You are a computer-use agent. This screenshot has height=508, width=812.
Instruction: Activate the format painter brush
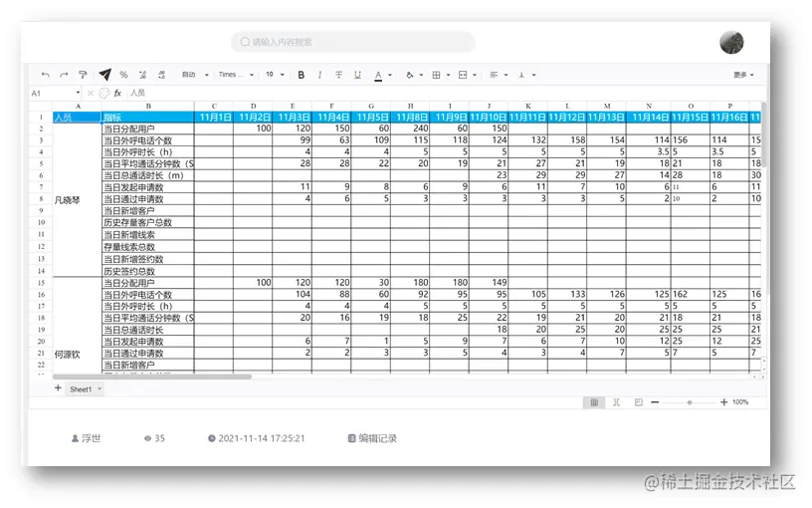pos(83,75)
